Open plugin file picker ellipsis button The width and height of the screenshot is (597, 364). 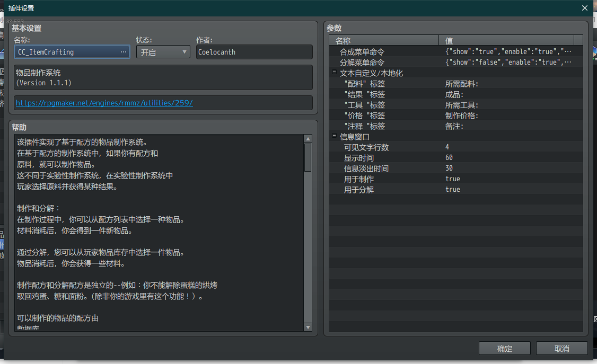tap(124, 52)
